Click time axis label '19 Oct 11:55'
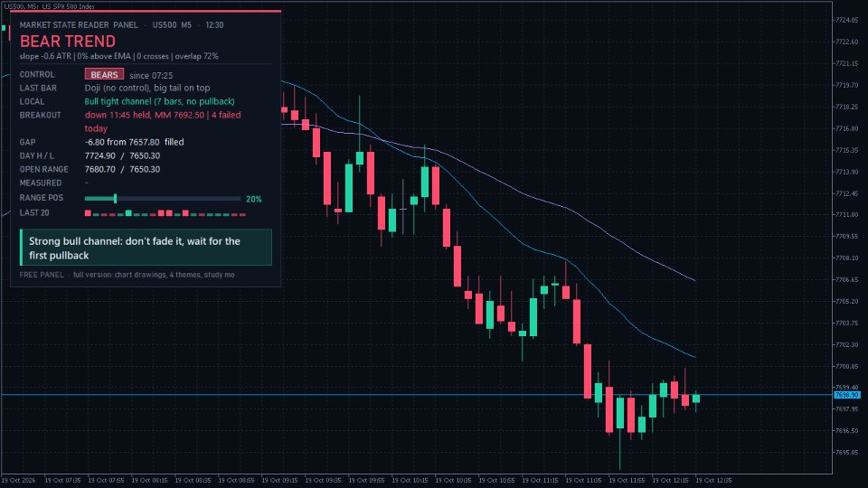 tap(627, 480)
